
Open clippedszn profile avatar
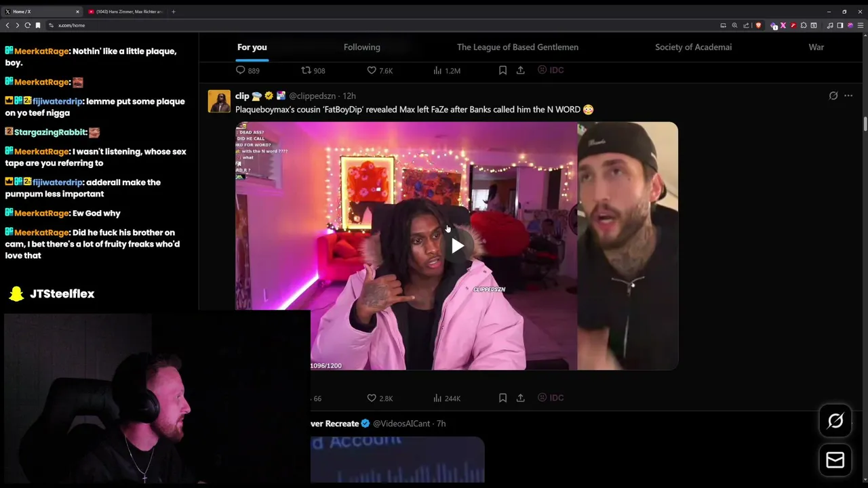[x=219, y=102]
